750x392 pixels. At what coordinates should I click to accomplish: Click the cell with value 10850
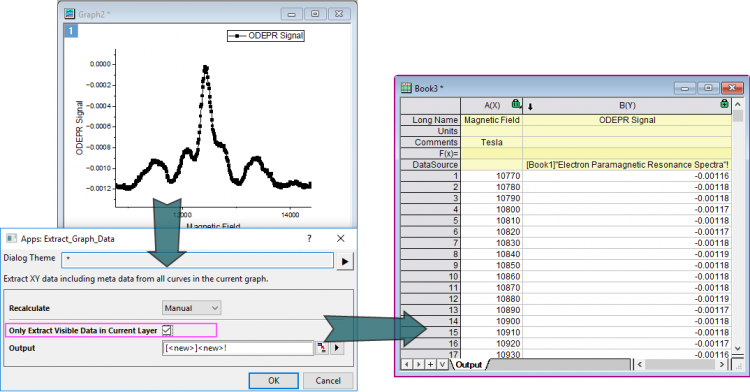pos(492,265)
